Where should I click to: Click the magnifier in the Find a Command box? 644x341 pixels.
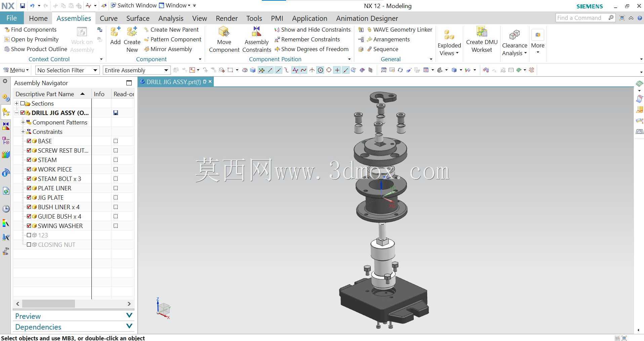click(x=611, y=17)
